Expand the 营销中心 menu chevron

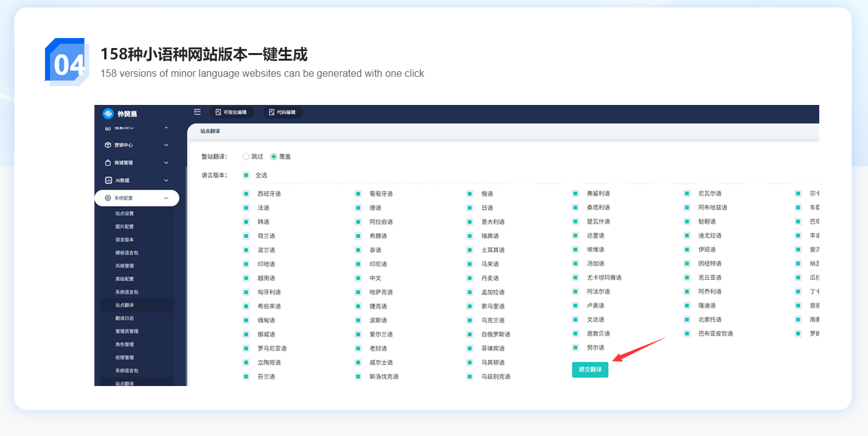[x=166, y=145]
